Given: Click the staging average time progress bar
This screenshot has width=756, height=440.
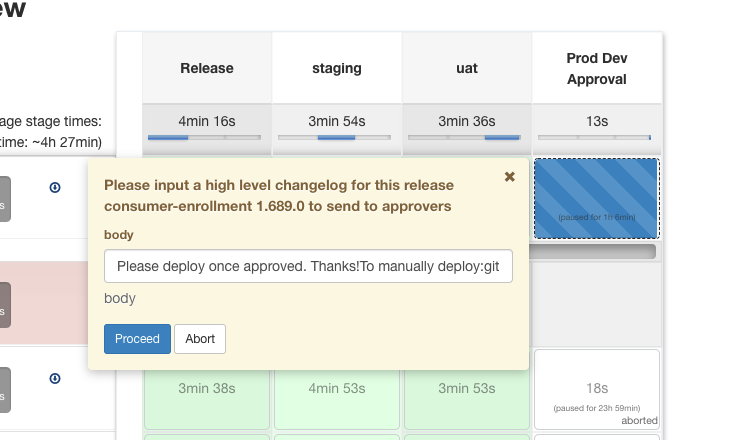Looking at the screenshot, I should click(x=337, y=137).
